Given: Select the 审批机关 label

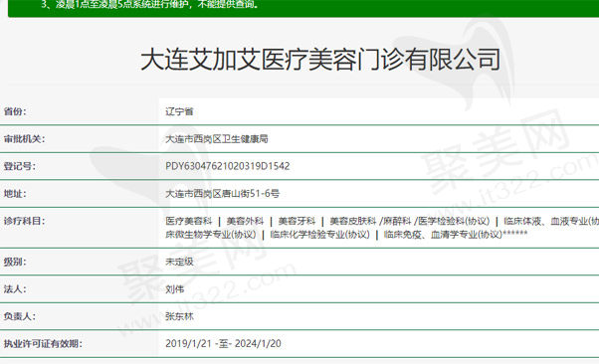Looking at the screenshot, I should tap(24, 139).
